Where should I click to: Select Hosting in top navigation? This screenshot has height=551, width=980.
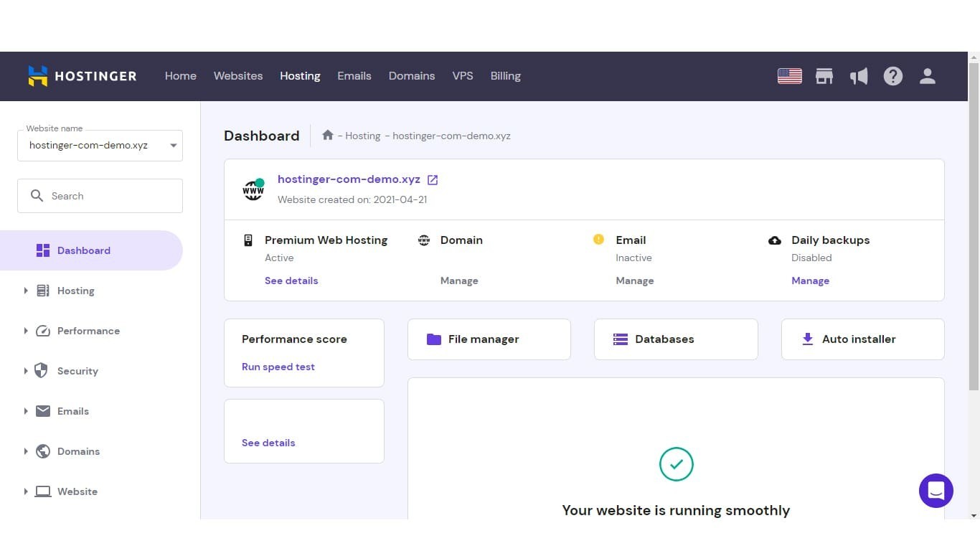coord(300,76)
